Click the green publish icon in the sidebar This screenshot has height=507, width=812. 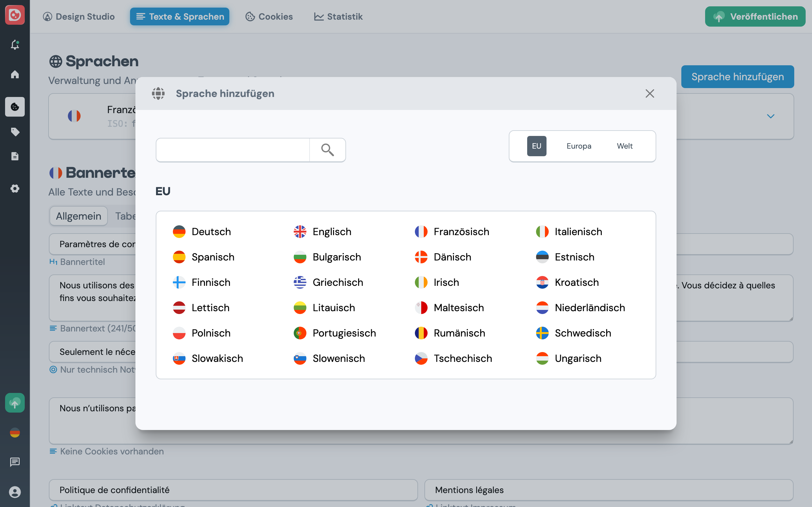[15, 402]
